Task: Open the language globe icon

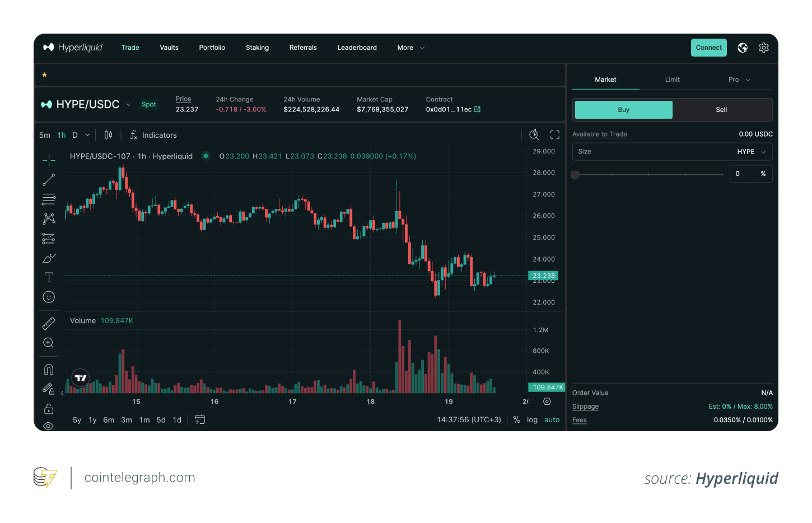Action: pyautogui.click(x=743, y=48)
